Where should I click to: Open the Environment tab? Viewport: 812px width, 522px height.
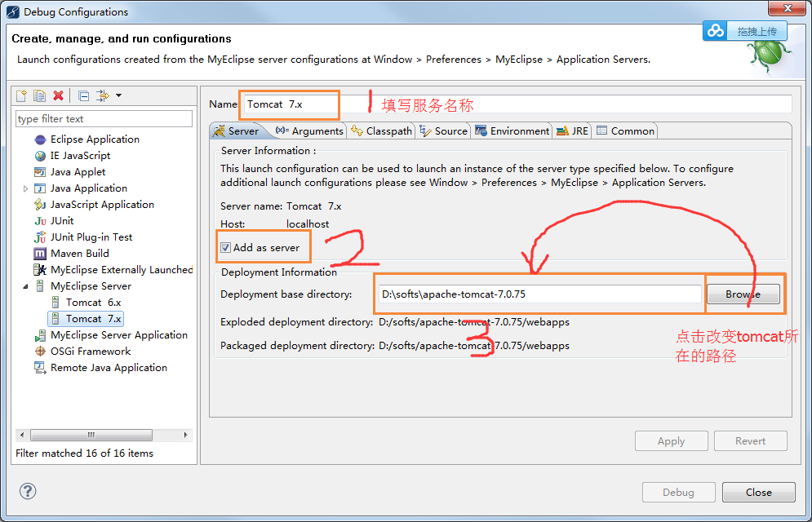coord(512,130)
